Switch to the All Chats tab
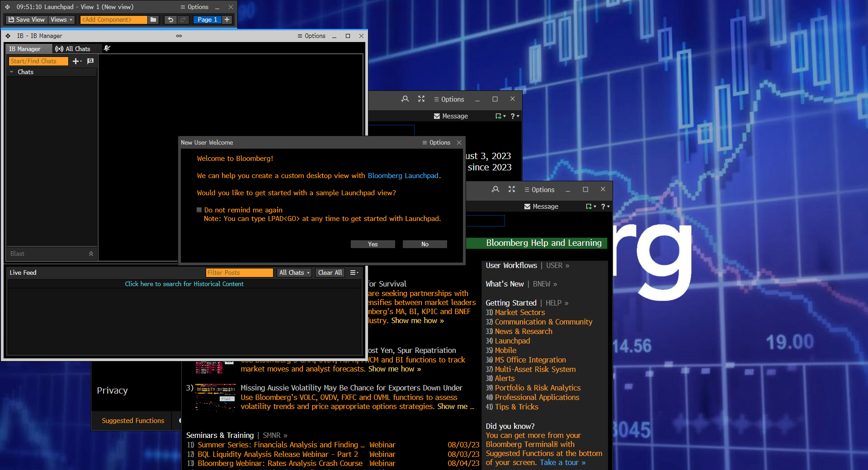 (73, 49)
